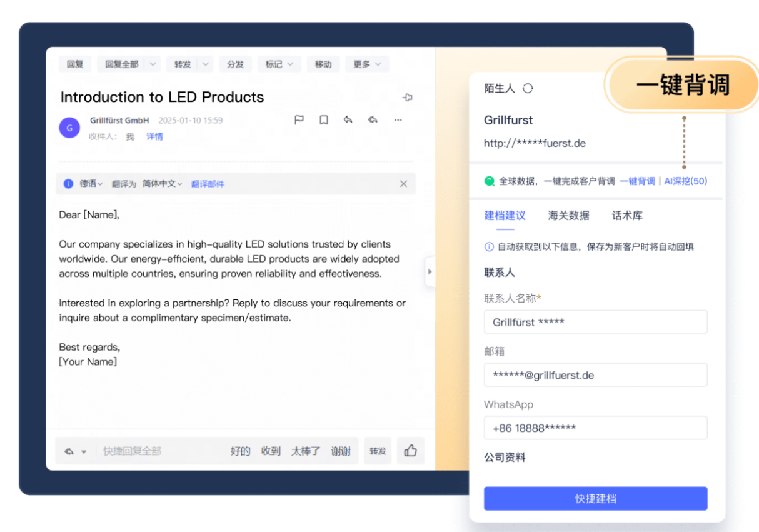Click the 陌生人 label

[x=500, y=89]
